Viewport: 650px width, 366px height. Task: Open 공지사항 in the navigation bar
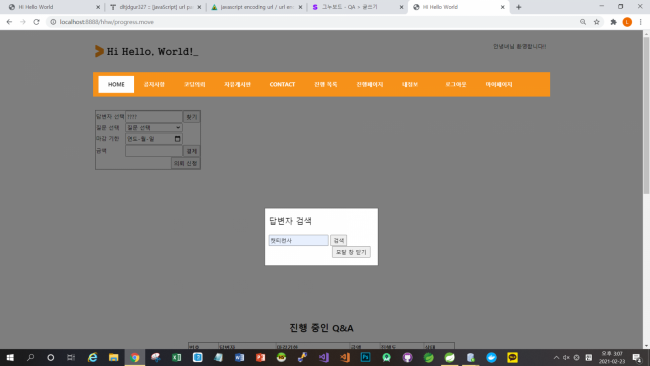click(x=154, y=84)
